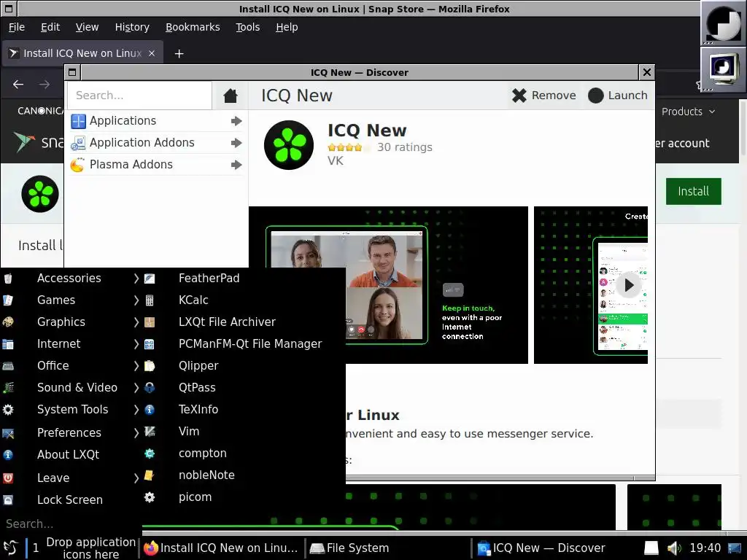Click the picom gear icon
747x560 pixels.
tap(150, 497)
